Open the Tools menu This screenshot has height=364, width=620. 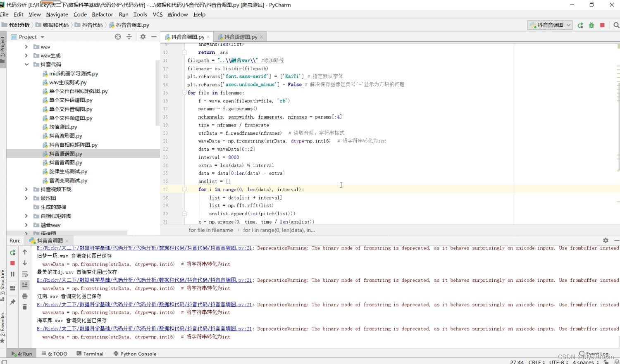click(x=140, y=14)
